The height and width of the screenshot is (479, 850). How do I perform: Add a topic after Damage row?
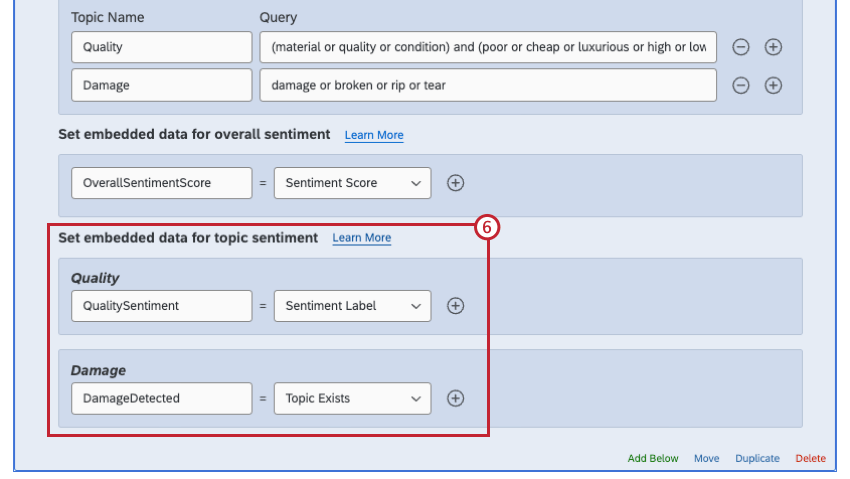pos(773,85)
